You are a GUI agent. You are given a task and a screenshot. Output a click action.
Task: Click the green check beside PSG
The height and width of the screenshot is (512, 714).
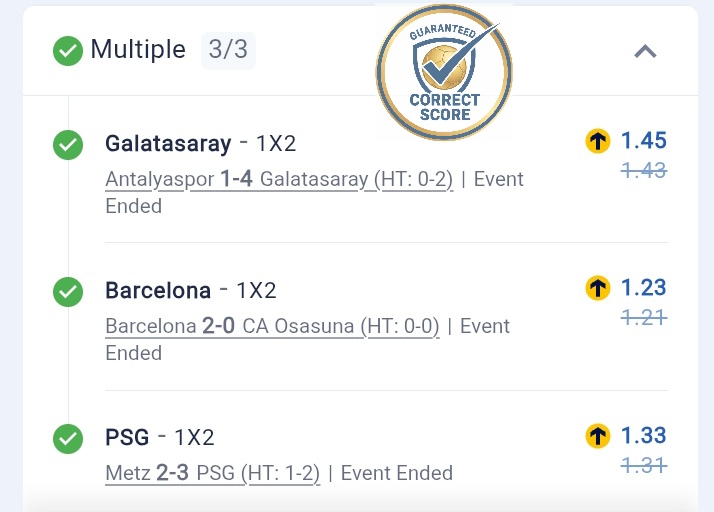click(68, 438)
